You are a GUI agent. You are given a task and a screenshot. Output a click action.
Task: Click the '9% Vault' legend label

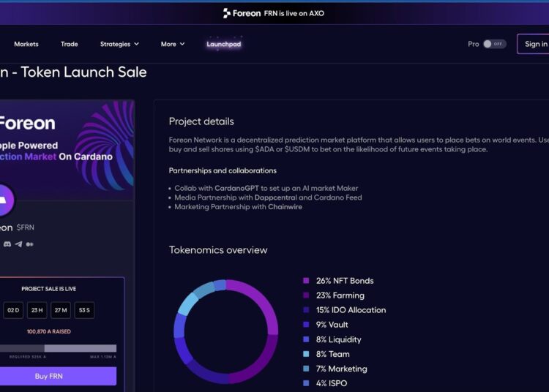click(332, 325)
